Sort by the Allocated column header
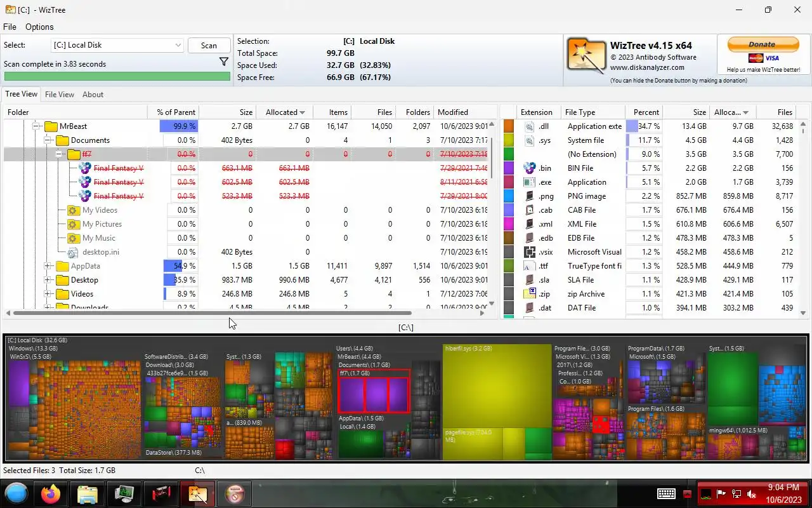The image size is (812, 508). [x=284, y=112]
